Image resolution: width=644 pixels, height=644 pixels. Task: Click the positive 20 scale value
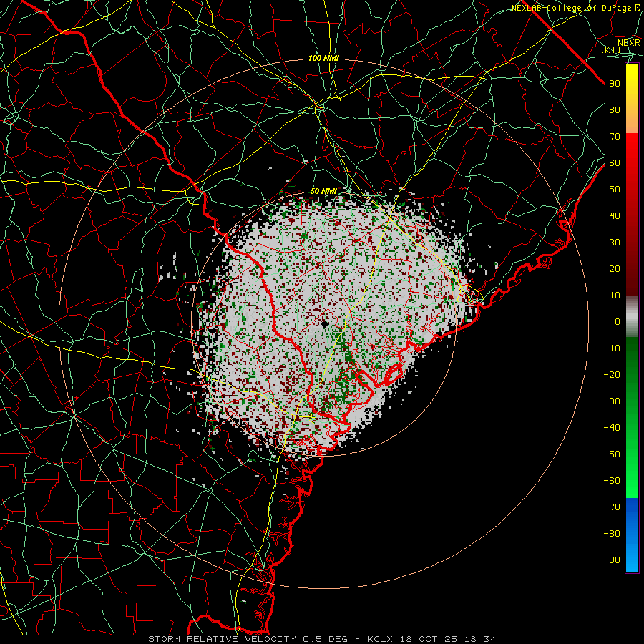(615, 269)
